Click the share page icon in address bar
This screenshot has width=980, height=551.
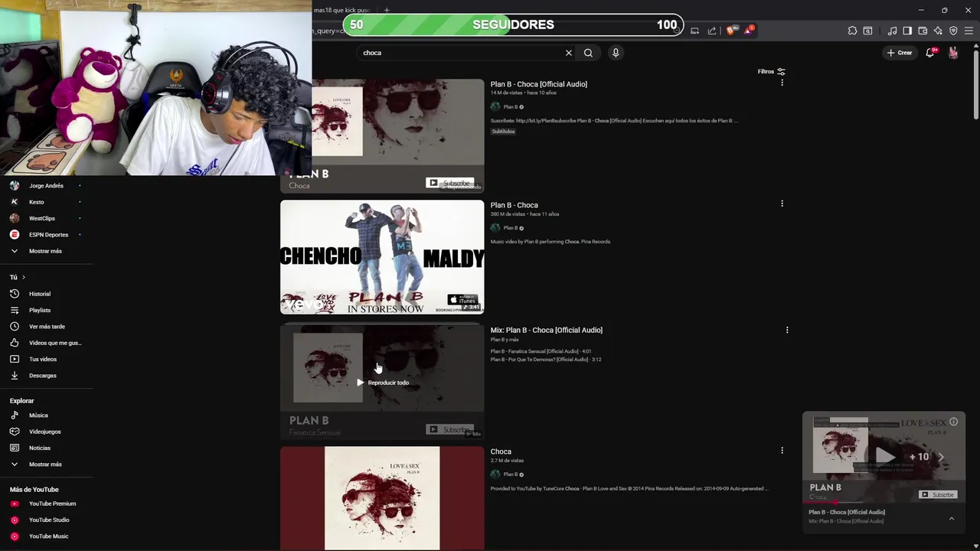click(712, 31)
